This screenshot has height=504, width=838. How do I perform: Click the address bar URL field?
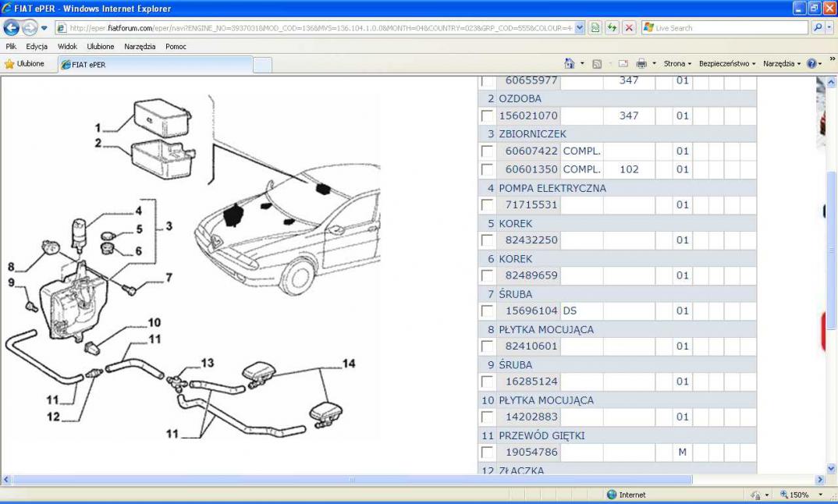point(320,28)
